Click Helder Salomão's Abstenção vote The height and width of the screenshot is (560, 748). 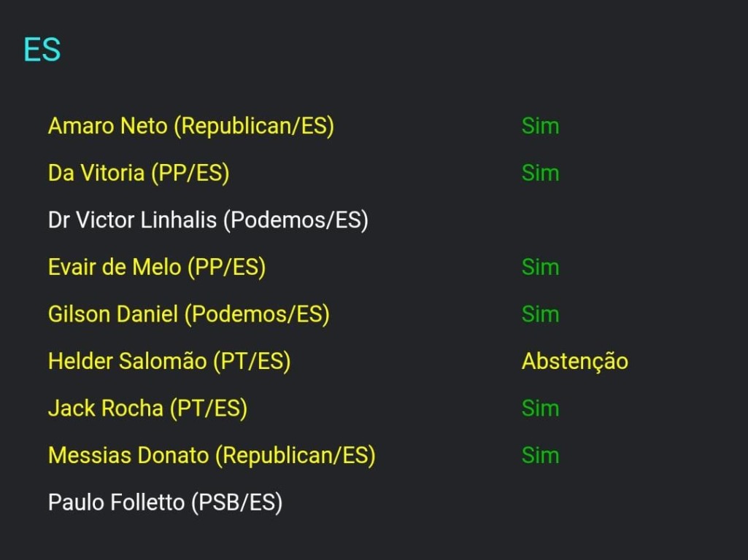575,361
